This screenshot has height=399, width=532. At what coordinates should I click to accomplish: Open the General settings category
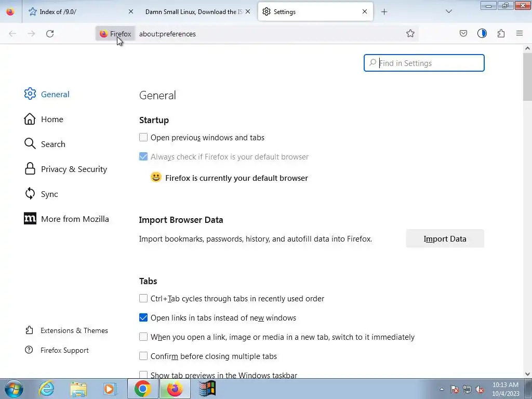click(47, 94)
